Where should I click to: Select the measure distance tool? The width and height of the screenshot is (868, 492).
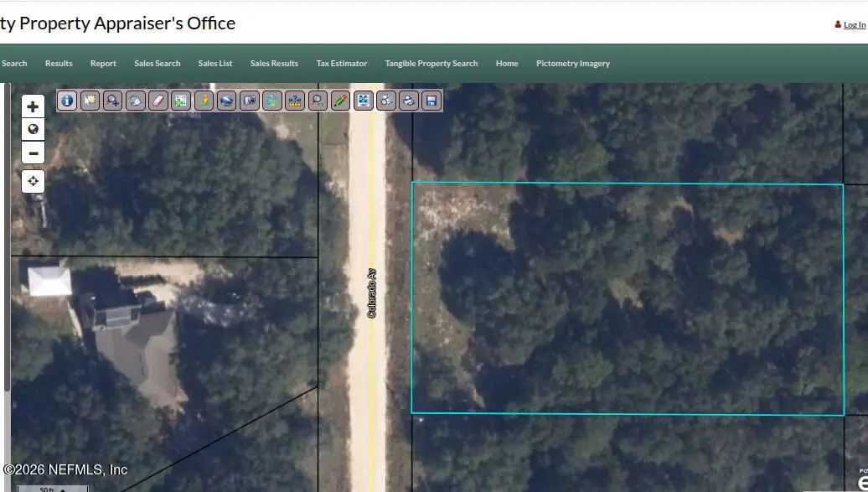pos(294,100)
